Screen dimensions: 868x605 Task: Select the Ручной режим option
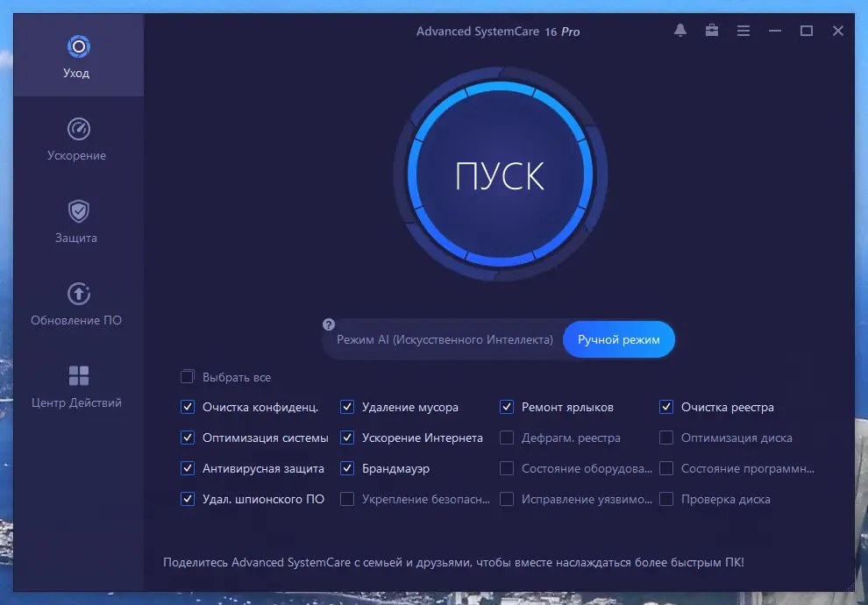point(619,339)
